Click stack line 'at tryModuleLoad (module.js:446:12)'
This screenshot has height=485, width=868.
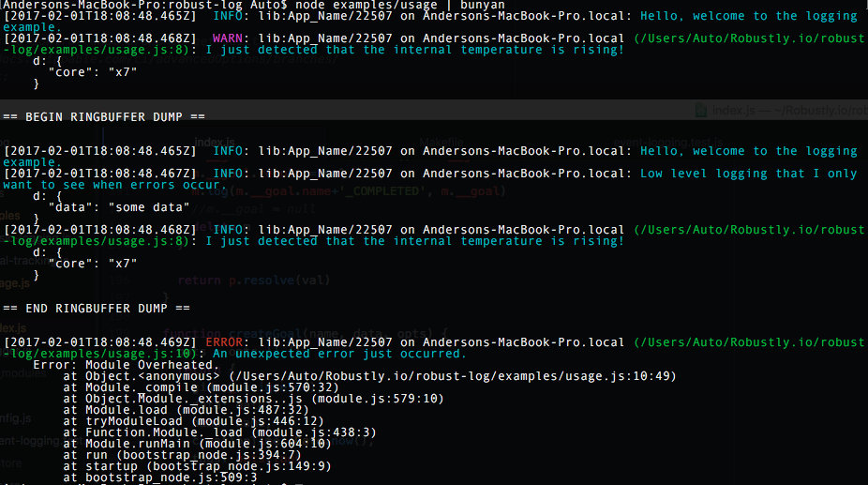click(x=194, y=421)
